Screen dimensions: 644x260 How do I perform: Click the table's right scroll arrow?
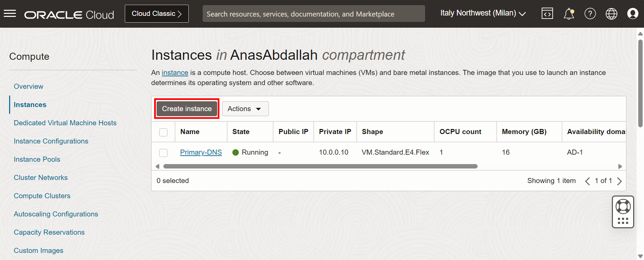tap(620, 166)
